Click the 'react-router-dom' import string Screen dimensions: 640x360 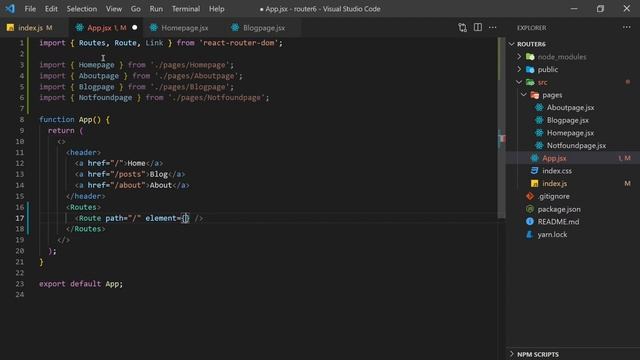coord(238,43)
